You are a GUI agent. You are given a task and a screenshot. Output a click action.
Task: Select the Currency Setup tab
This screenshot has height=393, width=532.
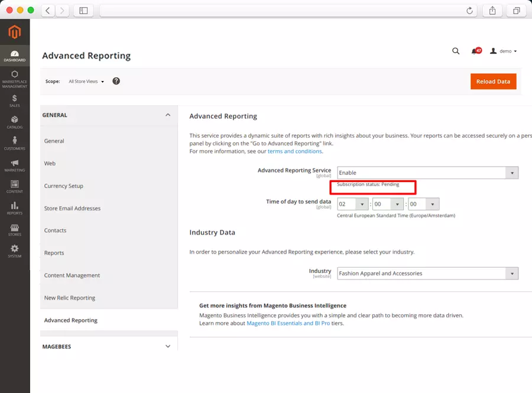(x=63, y=186)
